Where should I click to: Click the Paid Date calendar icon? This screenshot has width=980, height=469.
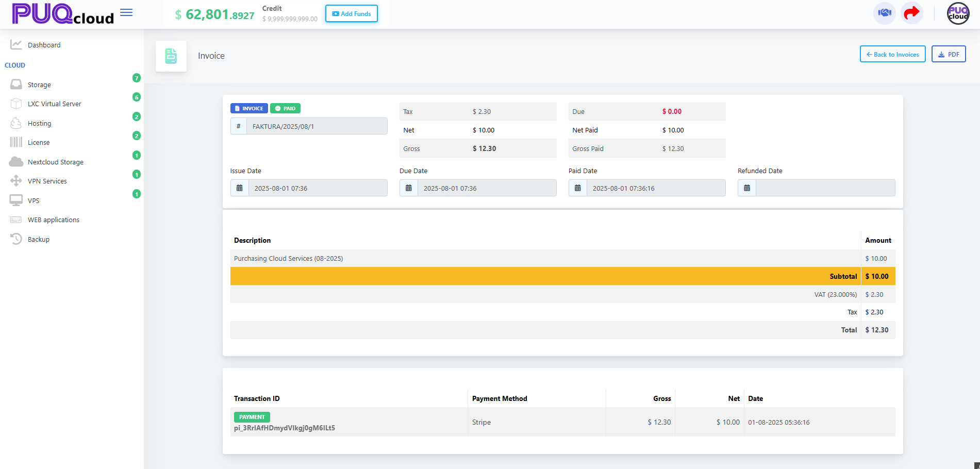point(578,188)
